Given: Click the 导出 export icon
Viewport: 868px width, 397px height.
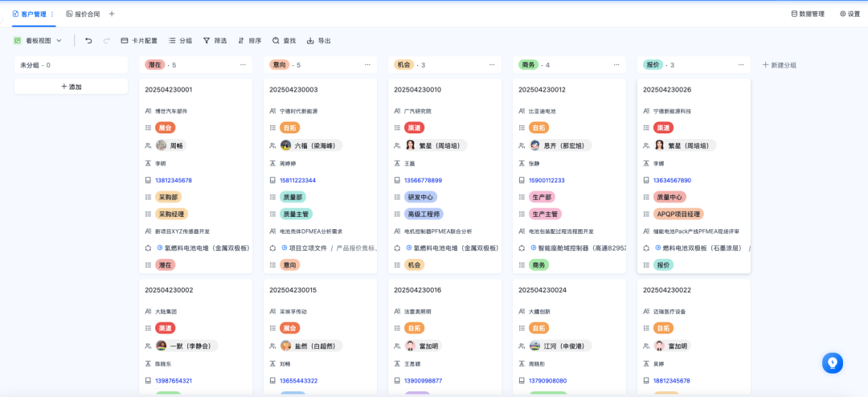Looking at the screenshot, I should (x=318, y=40).
